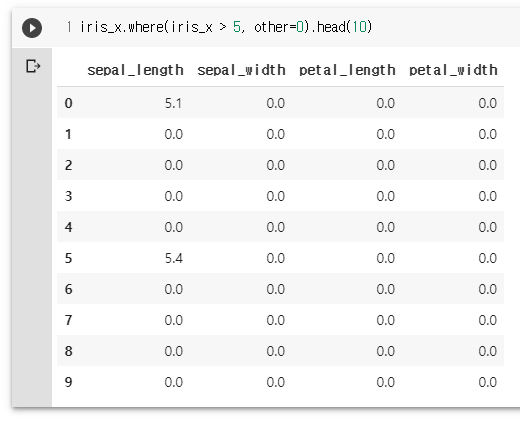Click the other=0 argument in code
The width and height of the screenshot is (520, 424).
pos(279,27)
